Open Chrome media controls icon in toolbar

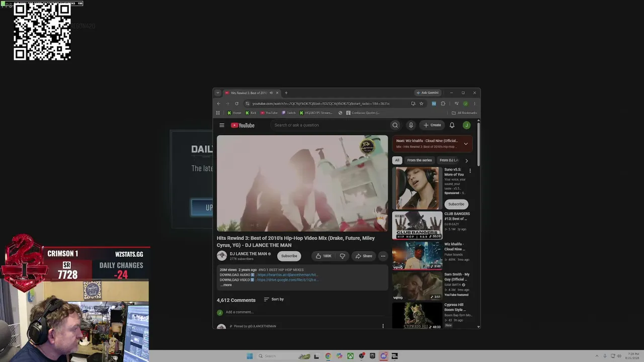456,104
